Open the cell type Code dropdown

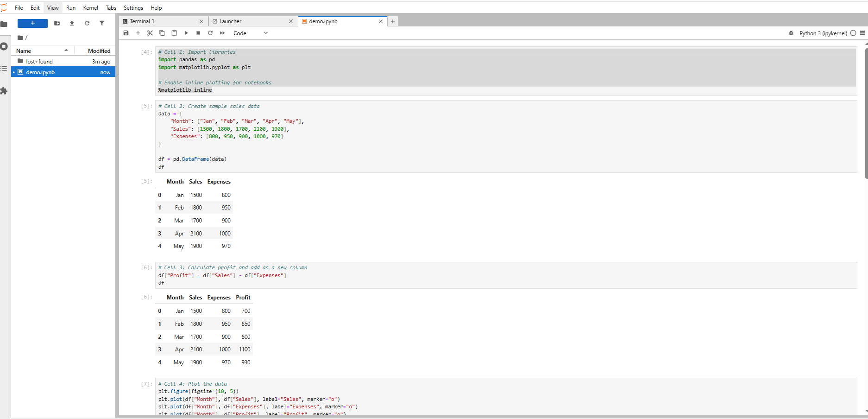point(250,33)
